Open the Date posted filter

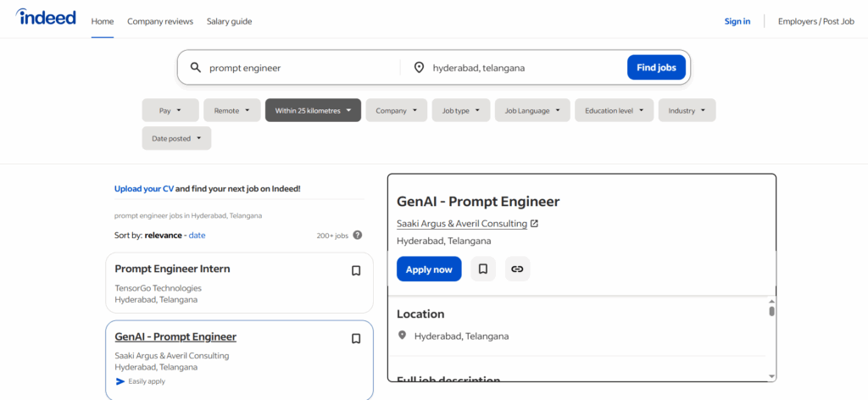[176, 138]
